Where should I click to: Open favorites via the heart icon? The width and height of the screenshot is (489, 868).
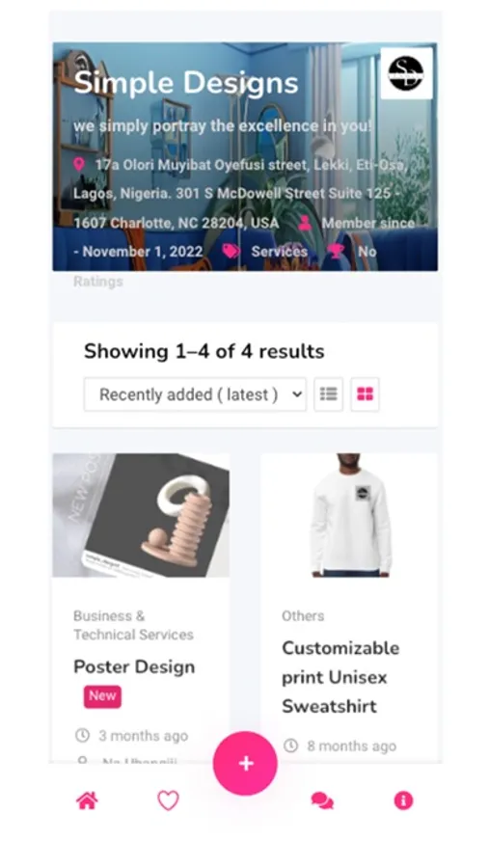(169, 800)
